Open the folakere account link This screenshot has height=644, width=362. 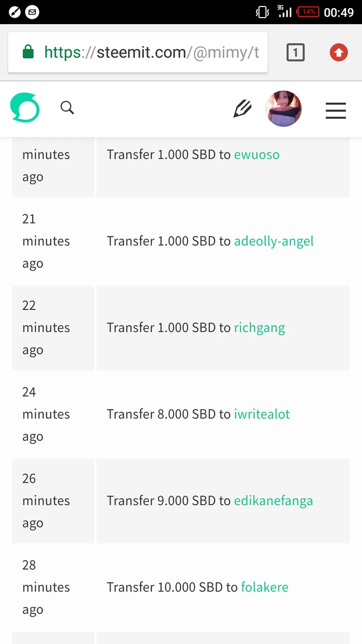coord(264,587)
